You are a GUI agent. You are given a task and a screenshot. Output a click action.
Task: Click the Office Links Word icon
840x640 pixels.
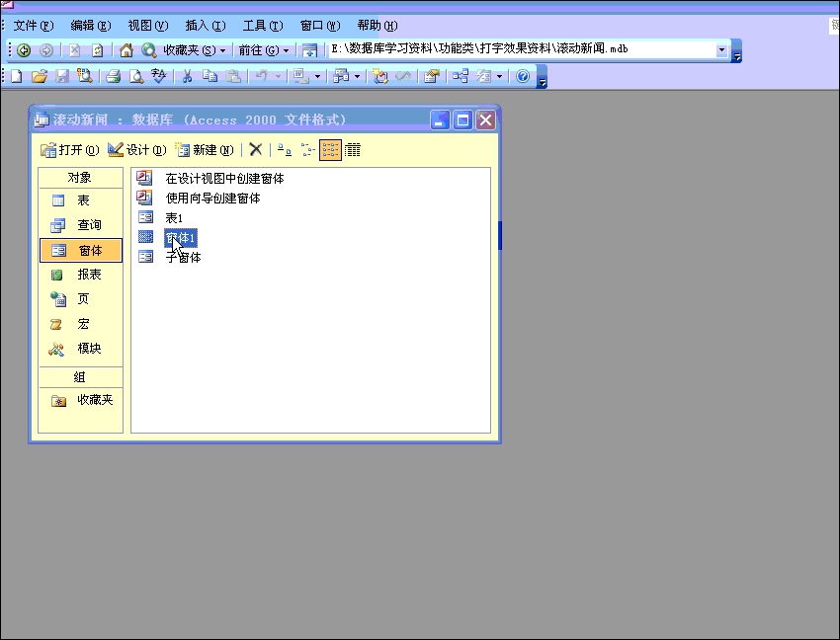click(x=300, y=77)
